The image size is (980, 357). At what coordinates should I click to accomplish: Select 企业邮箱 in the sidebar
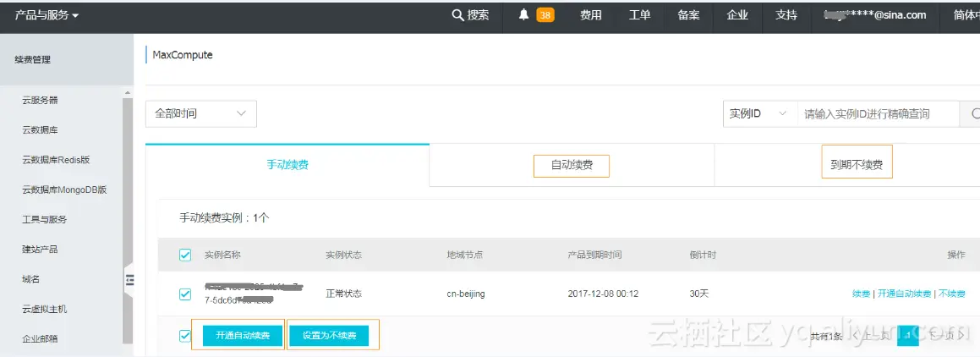point(40,339)
